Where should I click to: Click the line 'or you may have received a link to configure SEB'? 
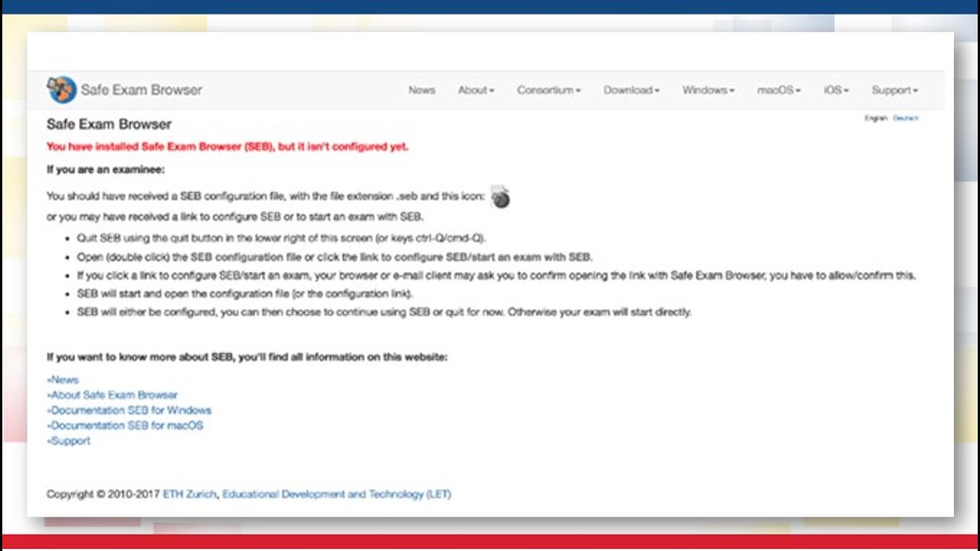pos(234,217)
